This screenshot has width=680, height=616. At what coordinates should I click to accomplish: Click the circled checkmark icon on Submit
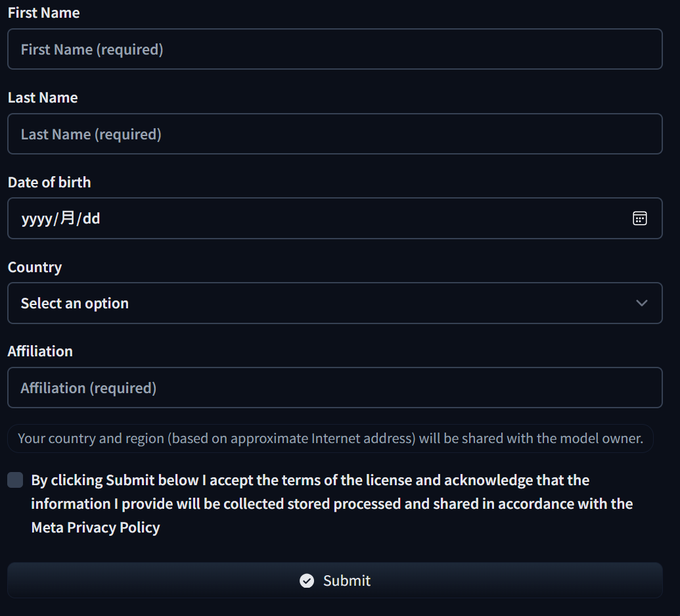point(307,580)
